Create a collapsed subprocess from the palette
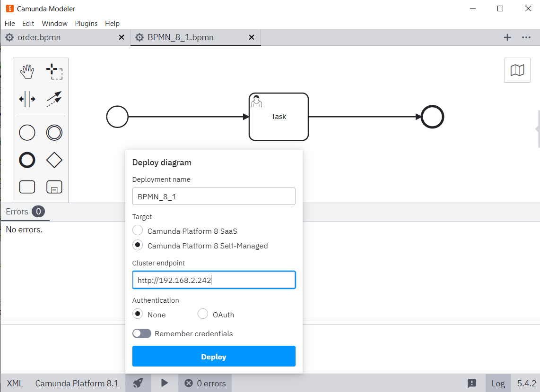The width and height of the screenshot is (540, 392). pos(54,187)
